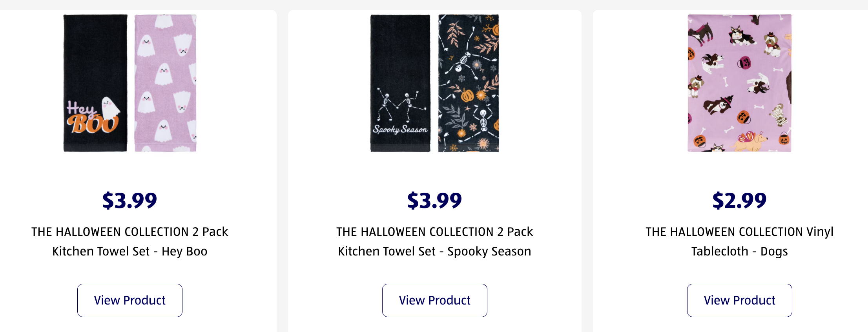Click the 'Spooky Season' script on the towel
The image size is (868, 332).
pos(400,129)
